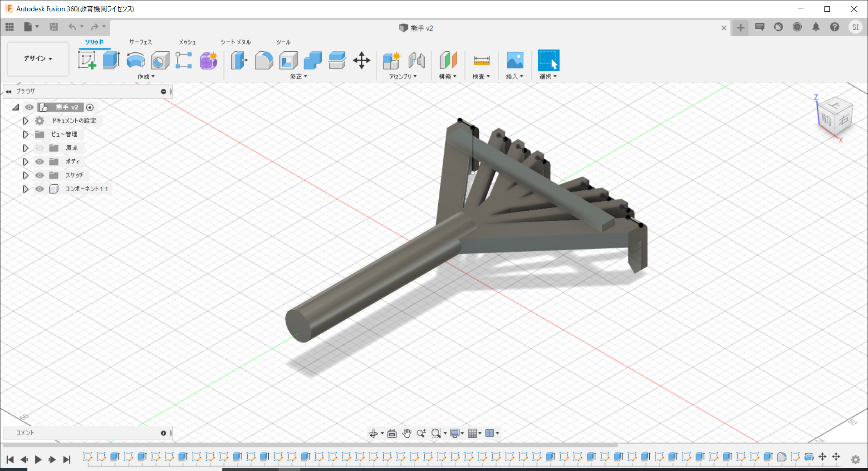The width and height of the screenshot is (868, 471).
Task: Select the Create Sketch tool
Action: click(87, 60)
